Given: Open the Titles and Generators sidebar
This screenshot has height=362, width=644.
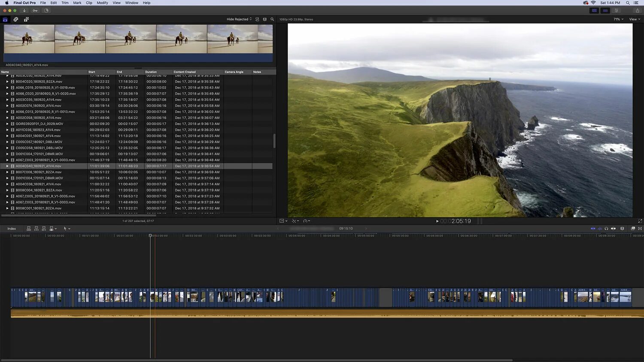Looking at the screenshot, I should [26, 19].
